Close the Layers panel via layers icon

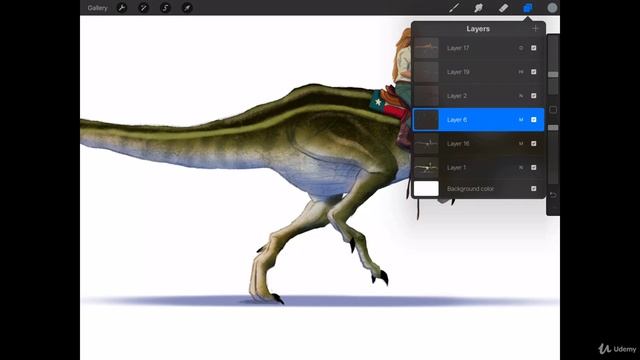pos(528,8)
